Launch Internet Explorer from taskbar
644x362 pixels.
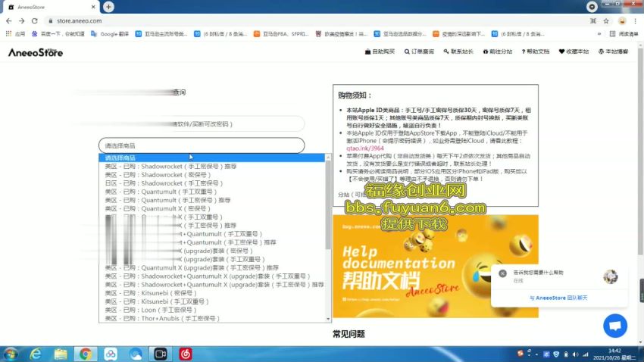tap(36, 354)
